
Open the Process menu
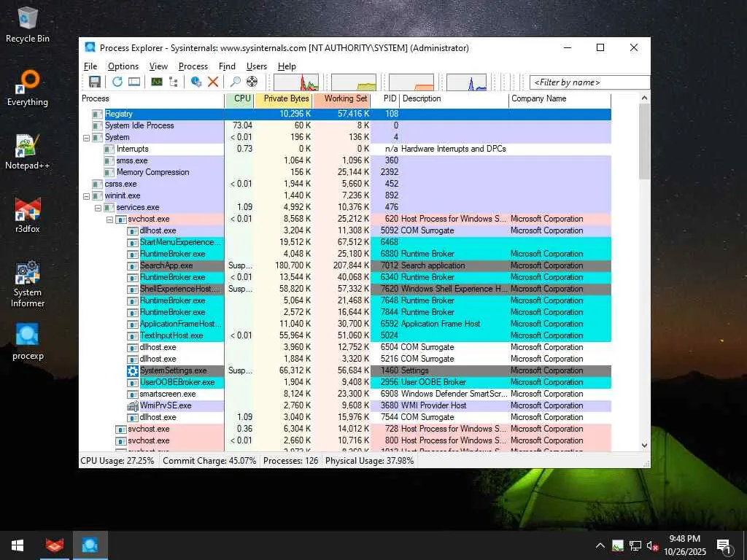(193, 66)
